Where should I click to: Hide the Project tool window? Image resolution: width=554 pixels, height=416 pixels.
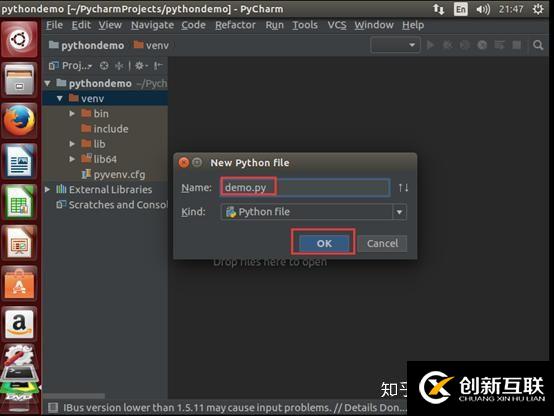[x=158, y=66]
